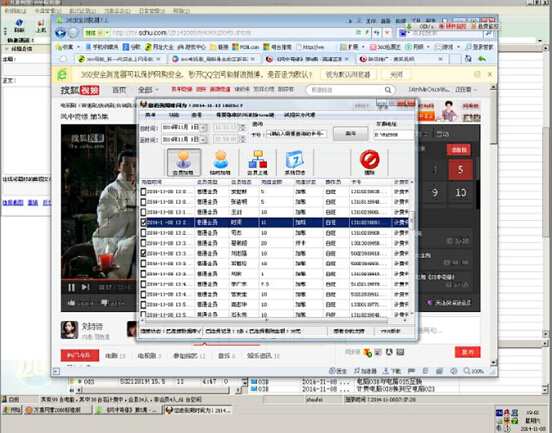
Task: Click the zoom 100% magnifier in status bar
Action: tap(467, 371)
